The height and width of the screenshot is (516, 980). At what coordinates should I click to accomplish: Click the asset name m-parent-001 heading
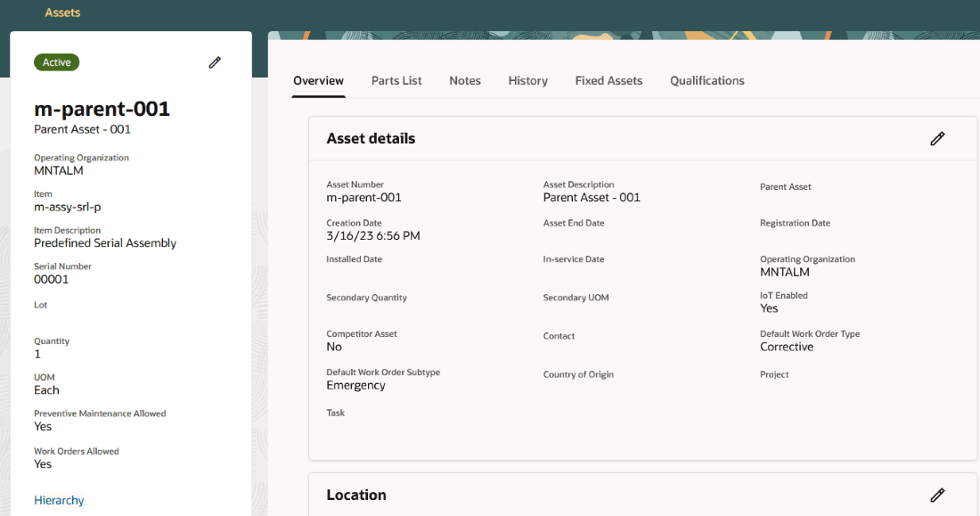[102, 109]
